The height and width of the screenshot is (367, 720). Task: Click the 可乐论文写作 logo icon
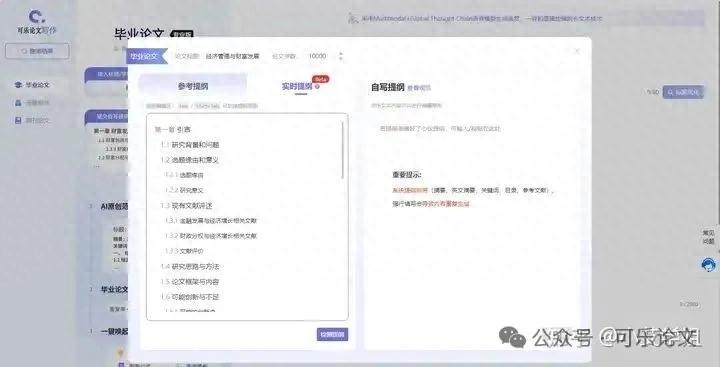[x=36, y=17]
